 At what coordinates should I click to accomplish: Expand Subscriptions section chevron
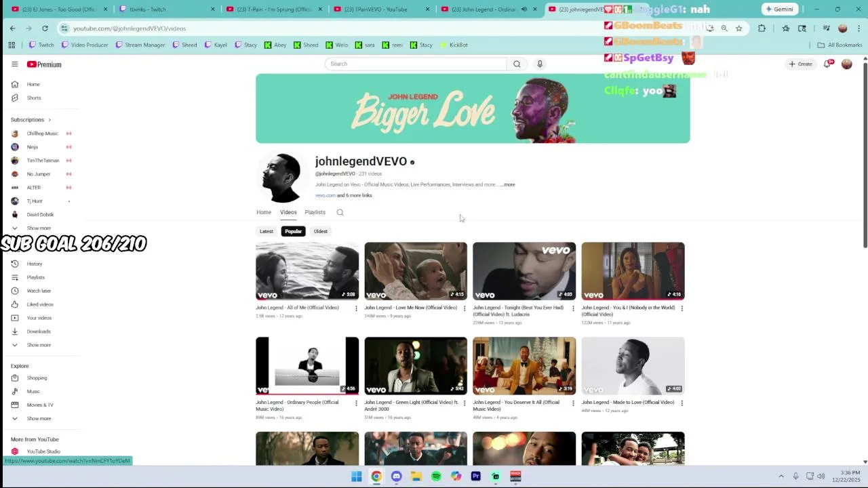coord(50,120)
